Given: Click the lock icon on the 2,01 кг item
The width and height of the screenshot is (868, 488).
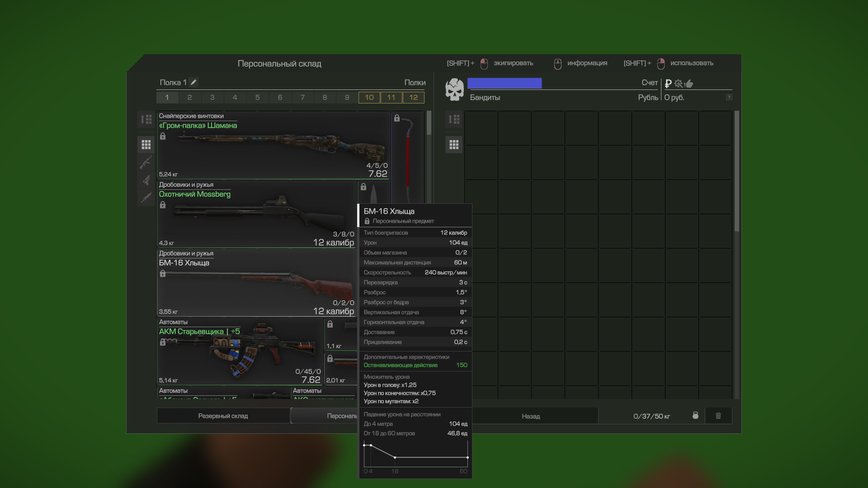Looking at the screenshot, I should tap(330, 358).
